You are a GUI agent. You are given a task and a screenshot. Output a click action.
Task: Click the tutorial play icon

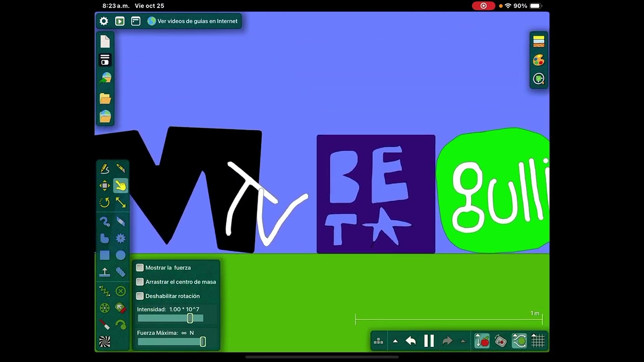click(120, 21)
